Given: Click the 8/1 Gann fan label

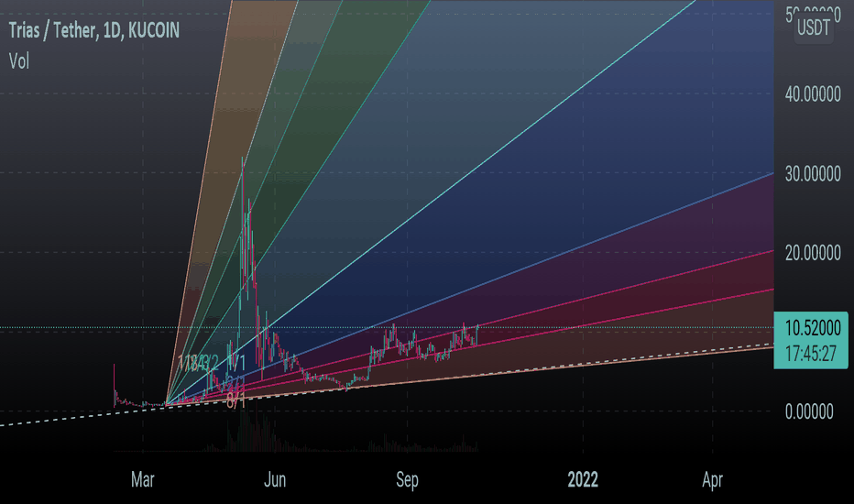Looking at the screenshot, I should [x=235, y=401].
